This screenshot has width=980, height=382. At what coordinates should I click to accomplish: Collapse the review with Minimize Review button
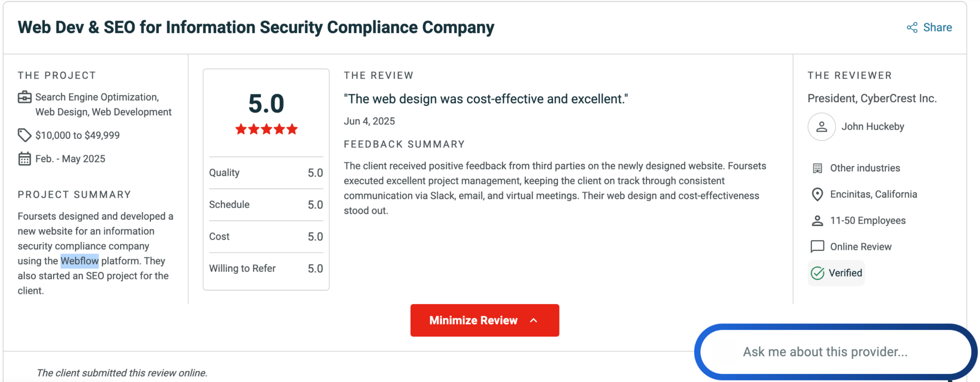[x=485, y=320]
